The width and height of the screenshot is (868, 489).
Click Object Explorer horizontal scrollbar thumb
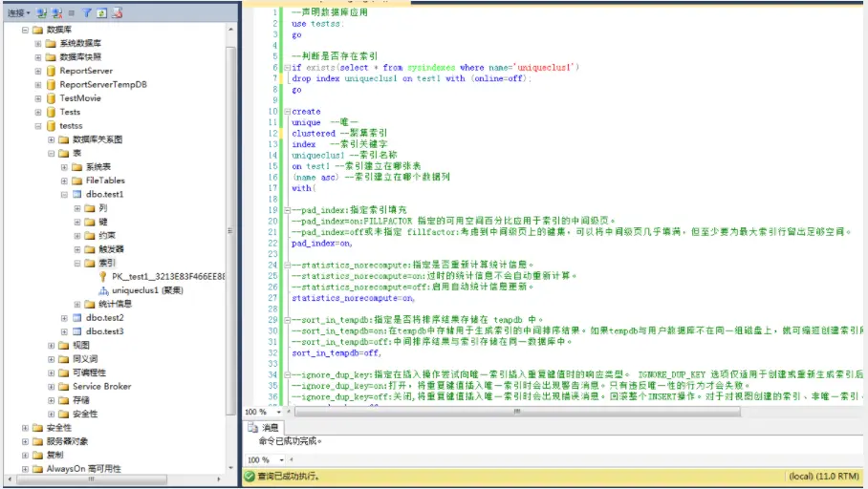[x=92, y=479]
